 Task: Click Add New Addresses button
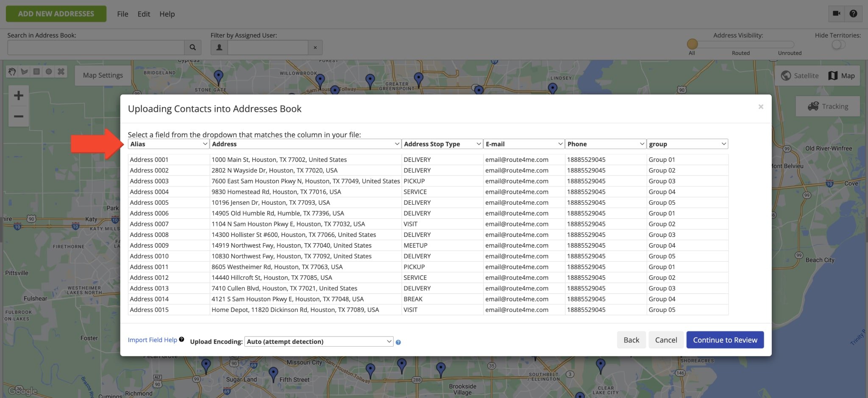coord(56,14)
